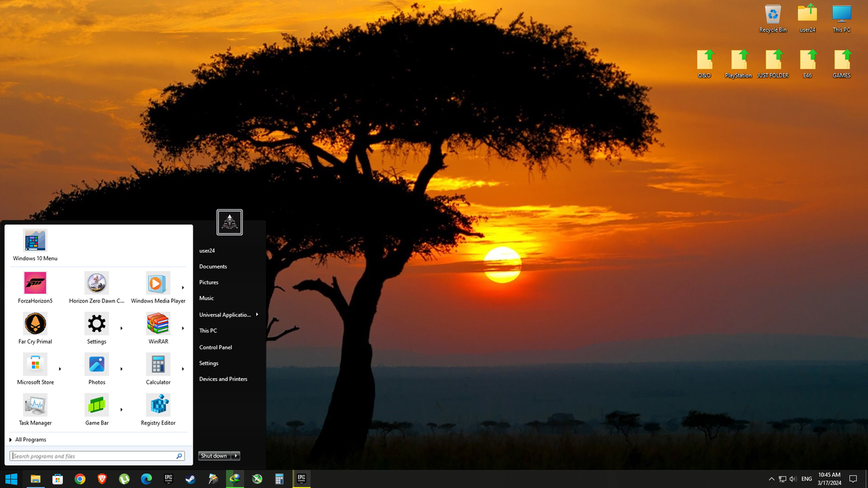This screenshot has width=868, height=488.
Task: Launch Horizon Zero Dawn from start menu
Action: point(97,287)
